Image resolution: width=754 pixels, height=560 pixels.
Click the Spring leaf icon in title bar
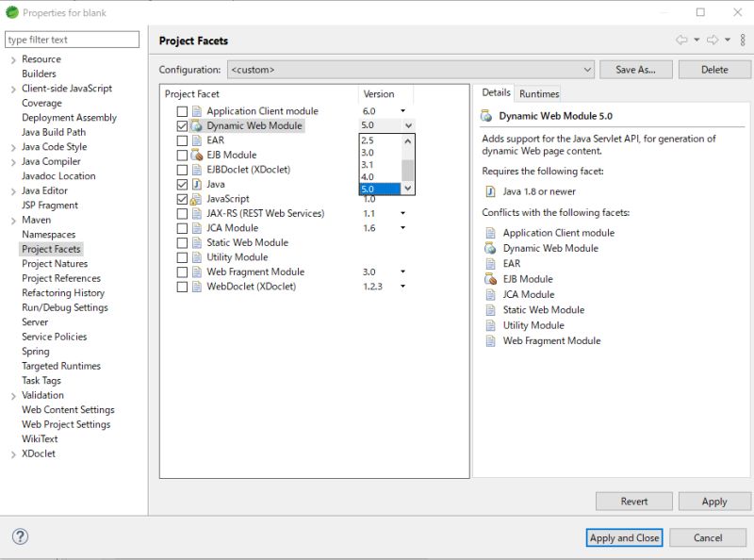pos(11,12)
